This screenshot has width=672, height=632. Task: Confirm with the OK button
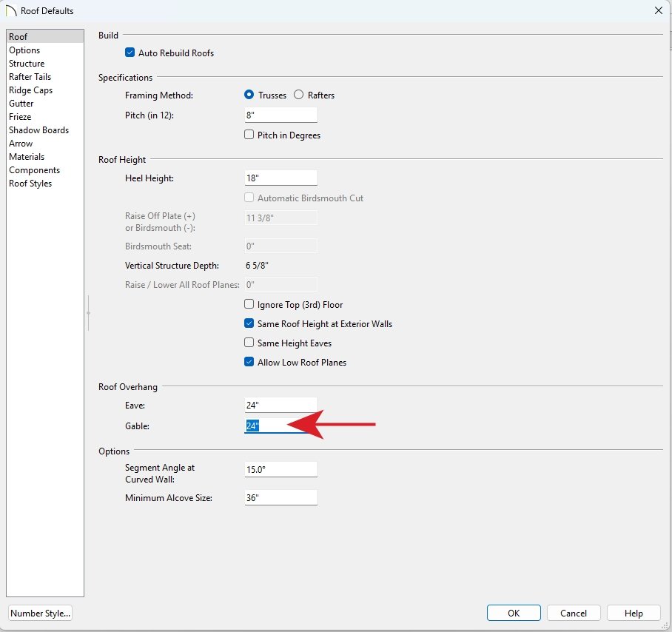[x=514, y=613]
